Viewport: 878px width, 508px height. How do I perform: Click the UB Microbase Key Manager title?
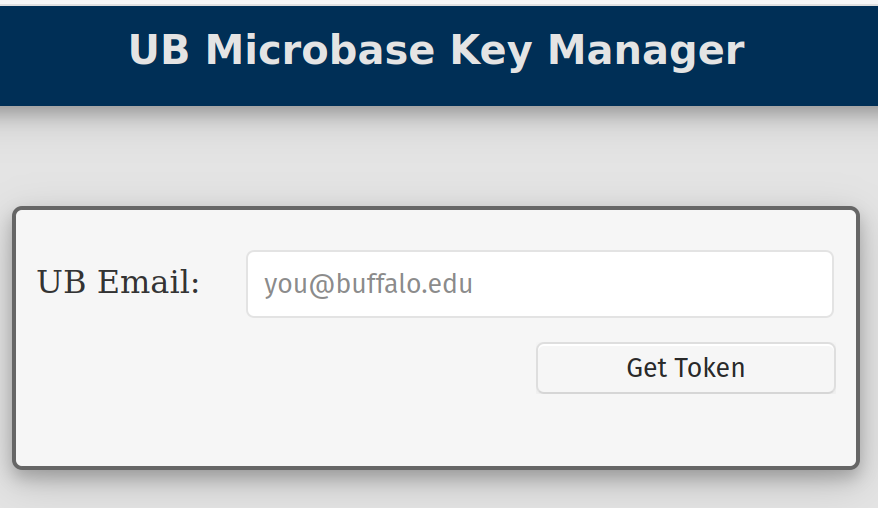coord(437,51)
